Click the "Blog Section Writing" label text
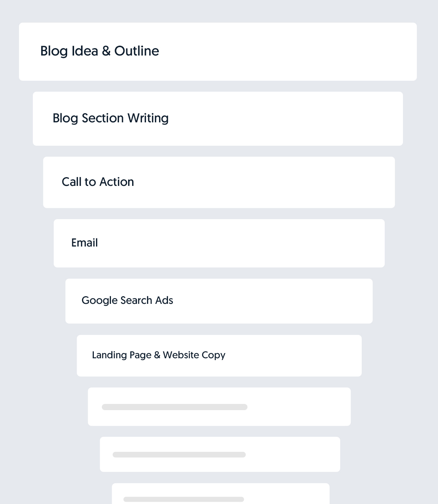 111,118
